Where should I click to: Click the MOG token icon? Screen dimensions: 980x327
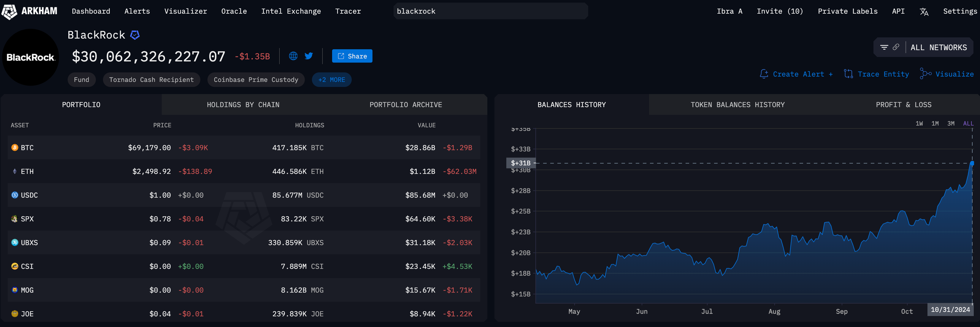15,290
